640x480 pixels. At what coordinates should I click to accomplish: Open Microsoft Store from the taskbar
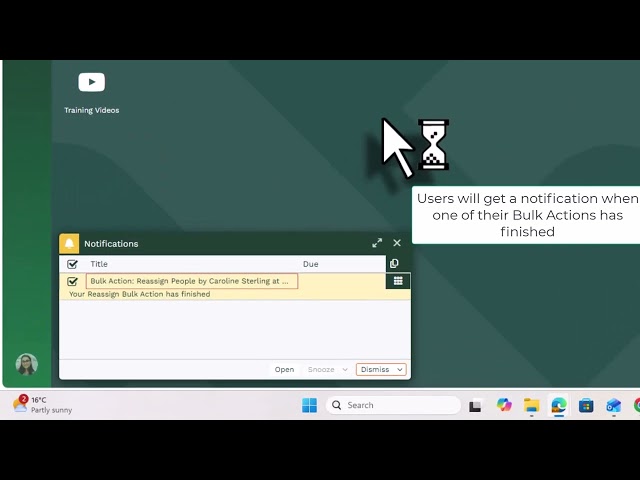[x=586, y=405]
